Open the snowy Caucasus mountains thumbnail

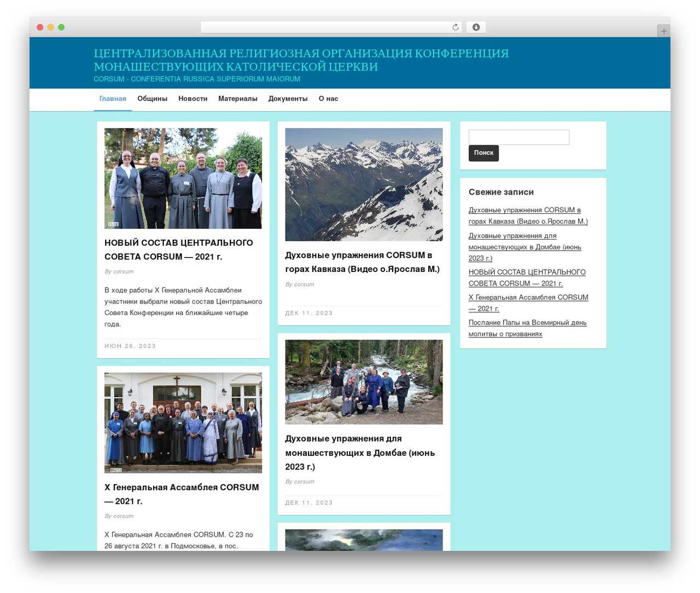click(x=364, y=184)
